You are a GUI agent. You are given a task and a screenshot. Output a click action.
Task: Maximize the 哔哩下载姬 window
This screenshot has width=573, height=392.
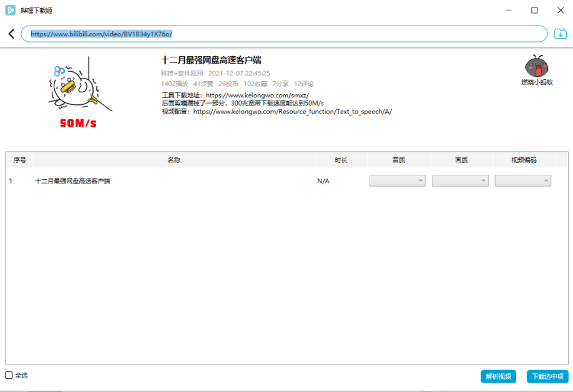click(534, 10)
